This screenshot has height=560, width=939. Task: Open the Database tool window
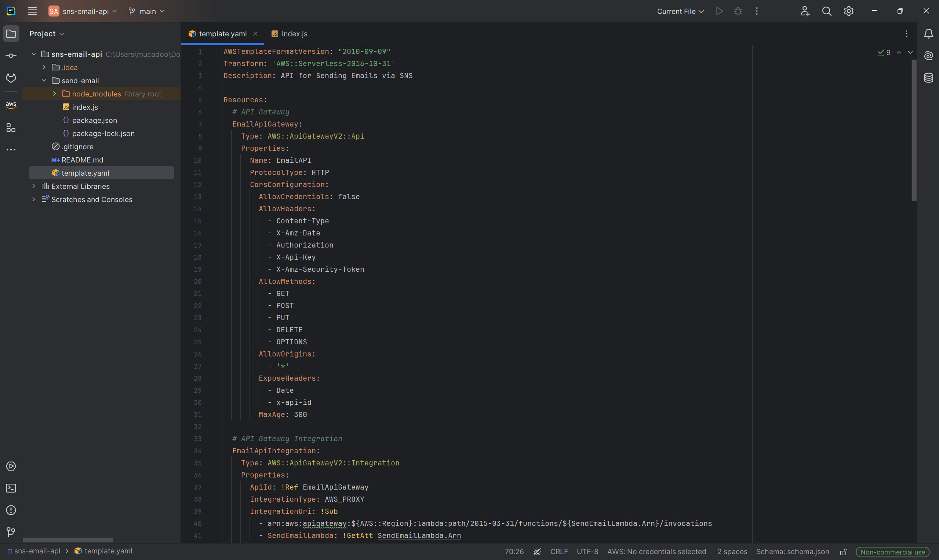point(928,78)
